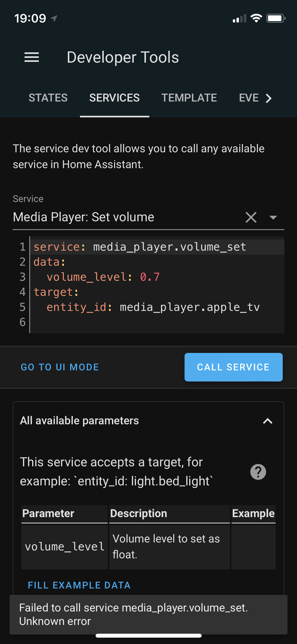Select the Media Player: Set volume service field
The image size is (297, 644).
[x=83, y=217]
